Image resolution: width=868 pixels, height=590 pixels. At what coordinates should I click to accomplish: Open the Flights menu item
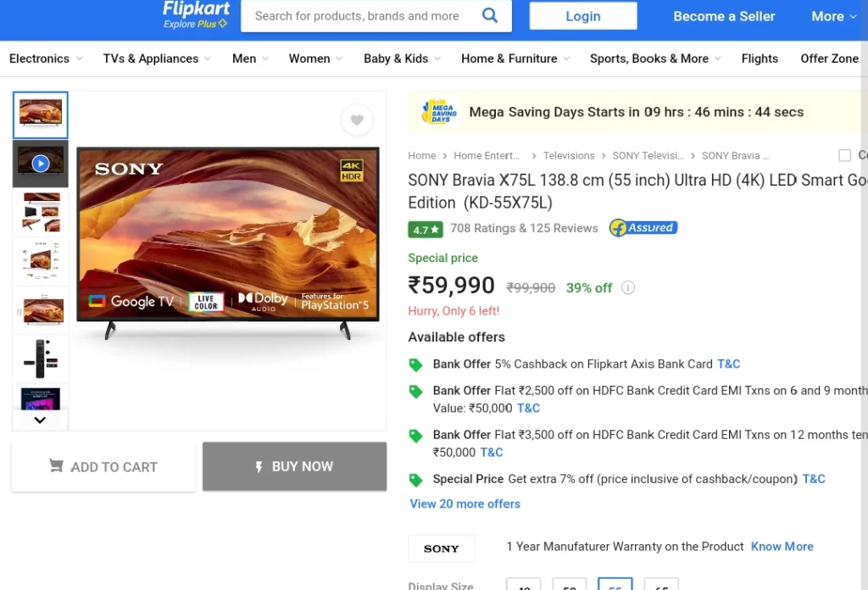(x=759, y=58)
